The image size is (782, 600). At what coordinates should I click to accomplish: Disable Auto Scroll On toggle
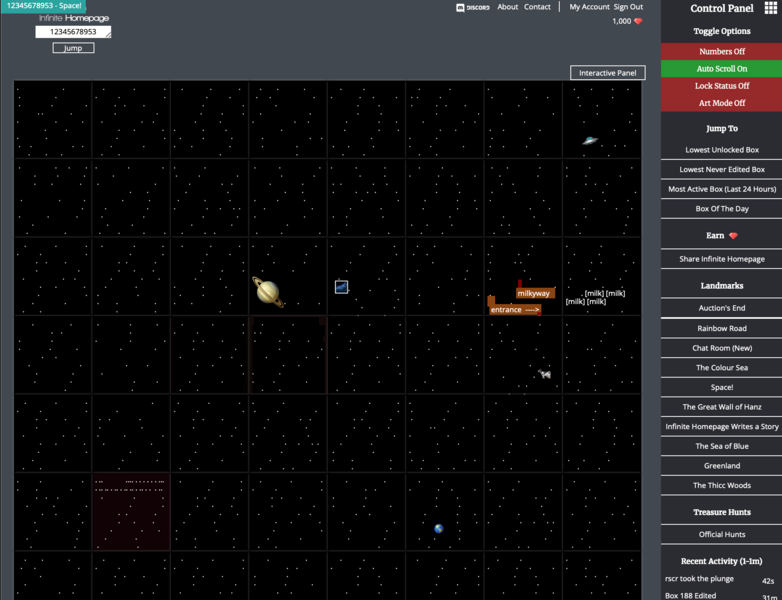(721, 69)
